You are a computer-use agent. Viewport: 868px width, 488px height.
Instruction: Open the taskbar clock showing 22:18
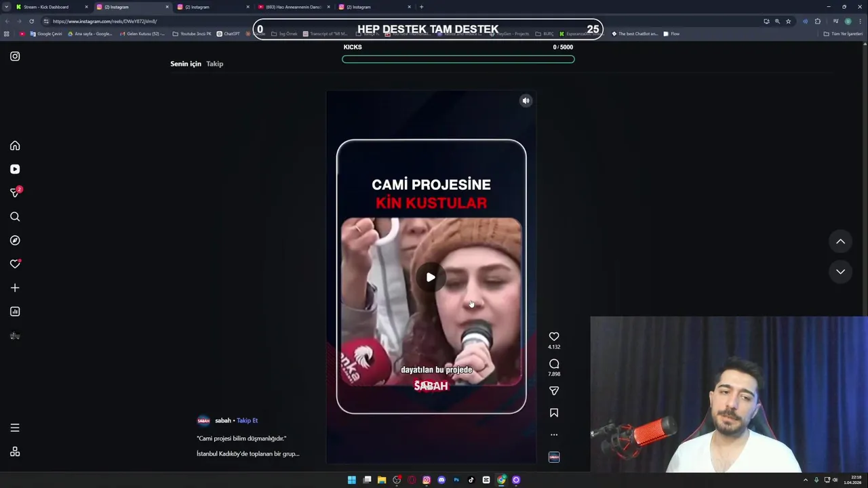coord(852,480)
